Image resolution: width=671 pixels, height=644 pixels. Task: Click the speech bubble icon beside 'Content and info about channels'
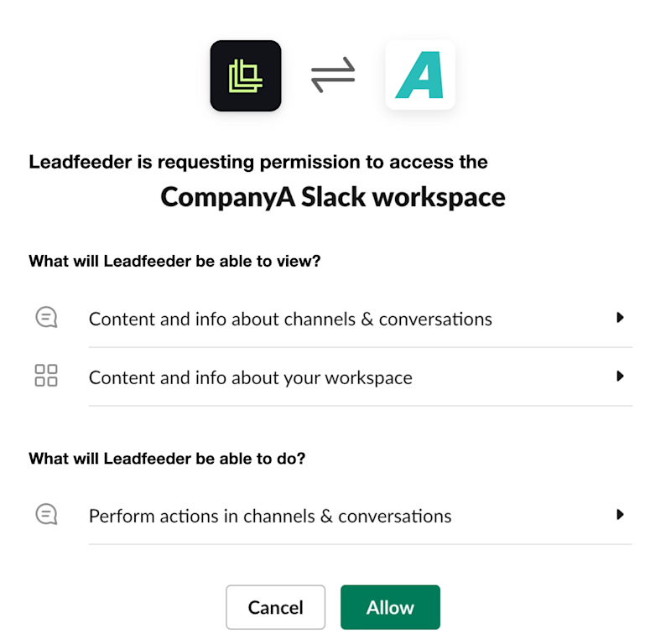coord(46,317)
